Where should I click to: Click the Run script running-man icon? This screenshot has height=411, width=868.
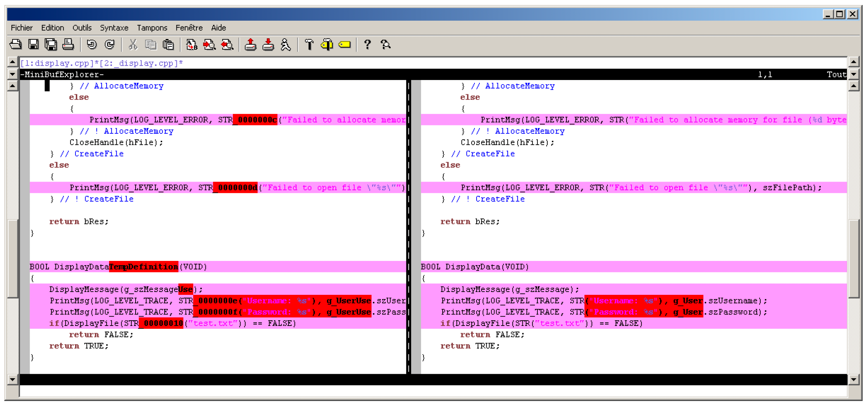point(286,45)
